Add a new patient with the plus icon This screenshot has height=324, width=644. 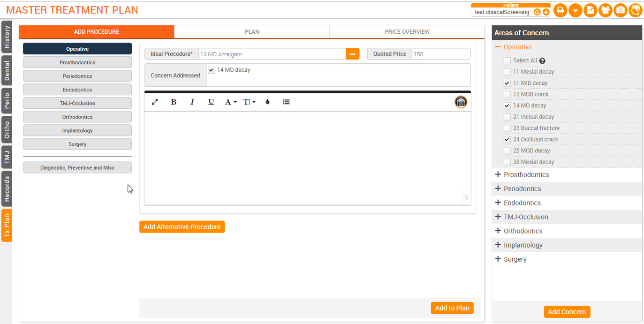tap(546, 12)
